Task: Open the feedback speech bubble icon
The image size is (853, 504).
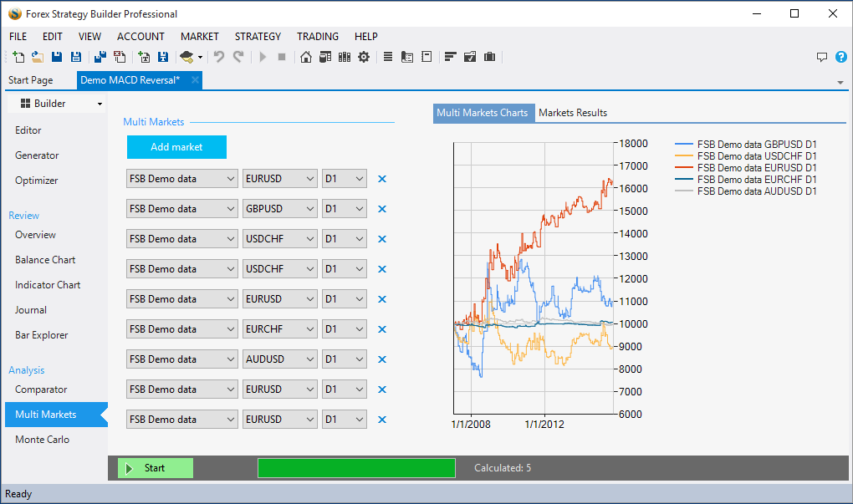Action: click(x=822, y=57)
